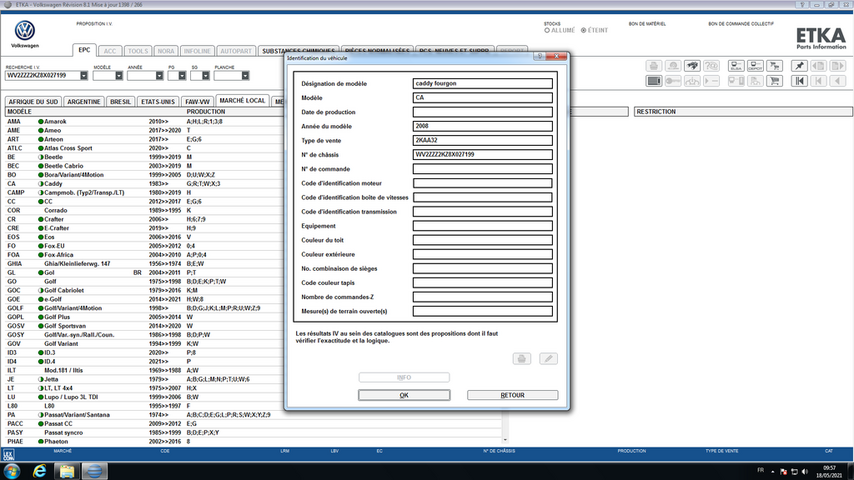Open the ANNÉE dropdown
This screenshot has width=854, height=480.
[159, 76]
